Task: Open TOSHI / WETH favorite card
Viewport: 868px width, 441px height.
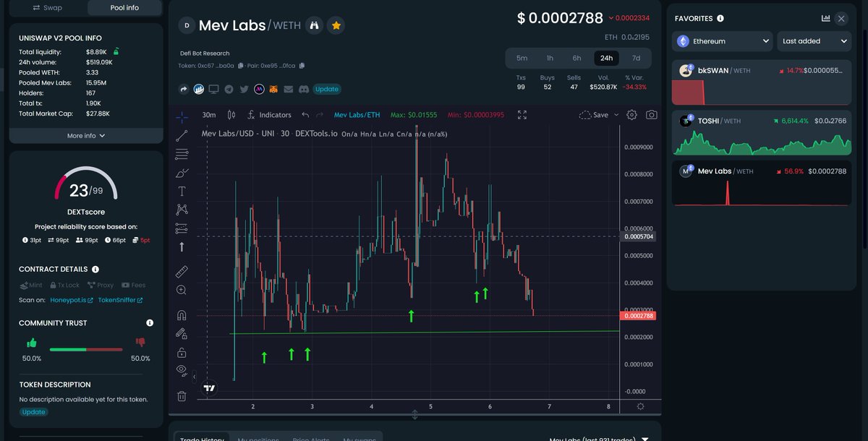Action: click(x=762, y=134)
